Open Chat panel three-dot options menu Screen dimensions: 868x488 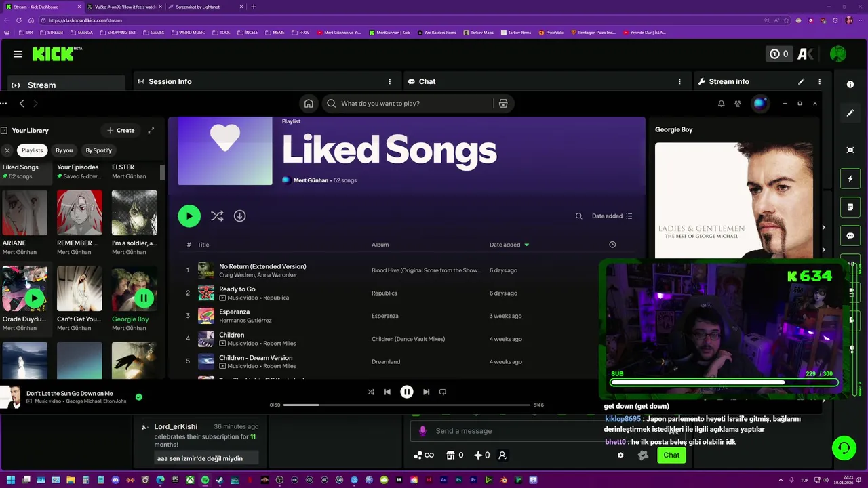(679, 81)
